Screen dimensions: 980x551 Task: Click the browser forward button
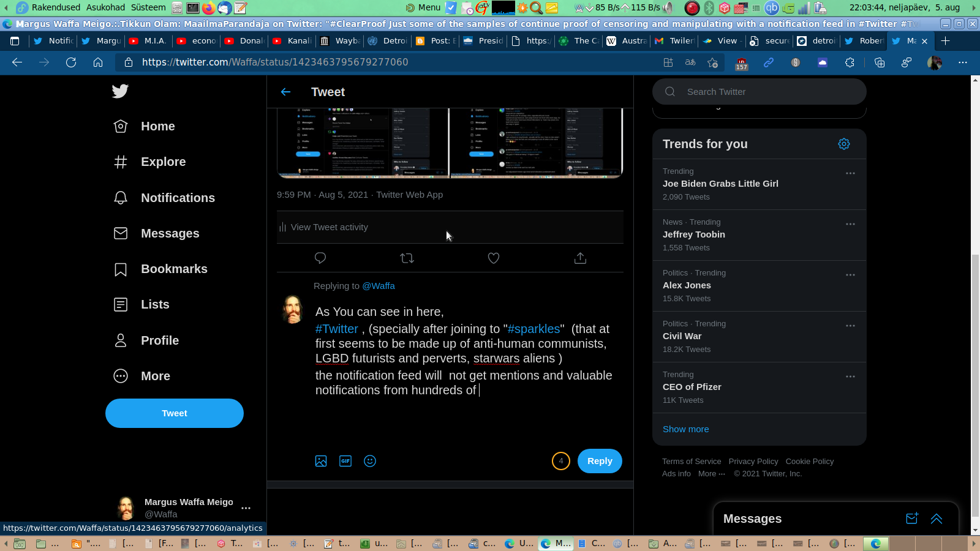[44, 62]
